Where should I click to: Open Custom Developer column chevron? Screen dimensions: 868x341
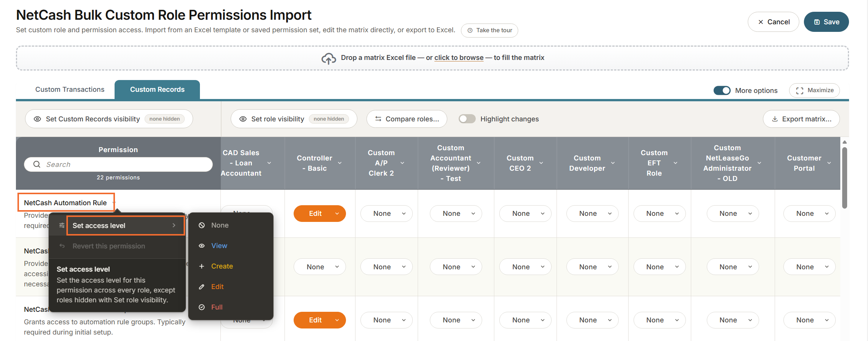point(613,163)
